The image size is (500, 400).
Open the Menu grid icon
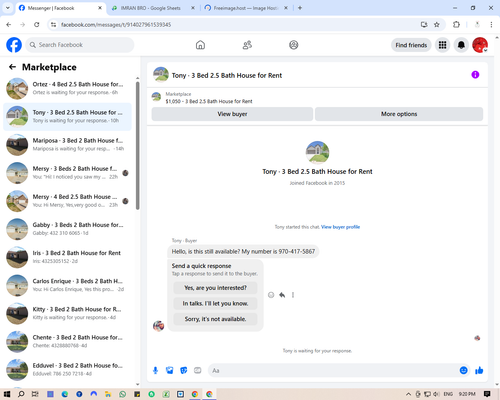442,45
